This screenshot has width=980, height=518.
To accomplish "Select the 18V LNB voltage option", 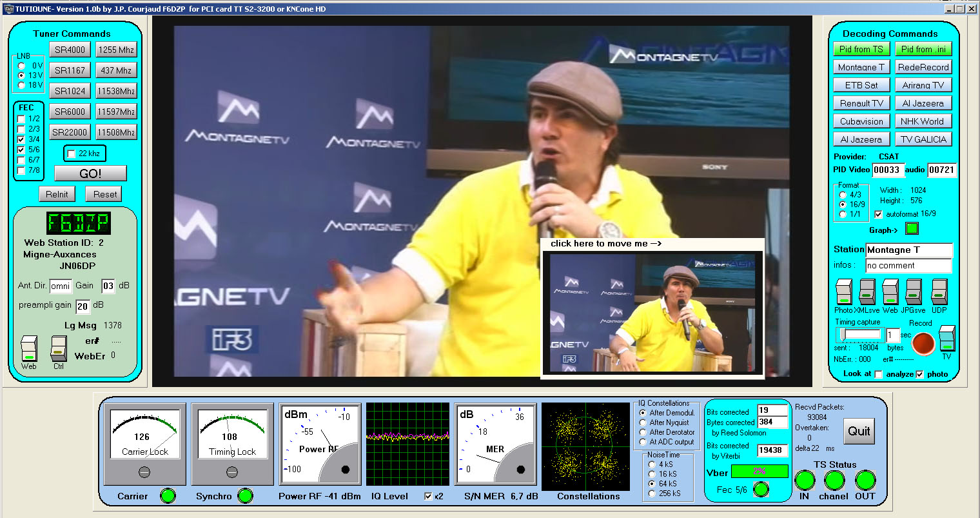I will pos(22,85).
